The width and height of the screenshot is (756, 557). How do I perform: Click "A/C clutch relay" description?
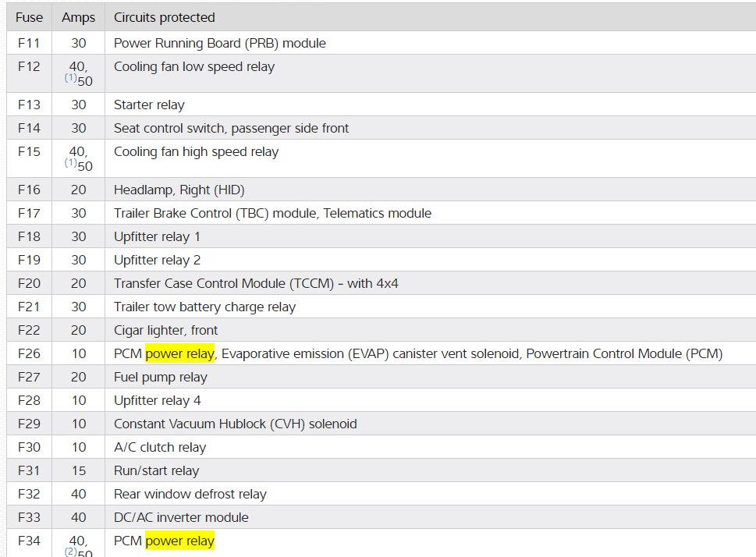point(160,447)
